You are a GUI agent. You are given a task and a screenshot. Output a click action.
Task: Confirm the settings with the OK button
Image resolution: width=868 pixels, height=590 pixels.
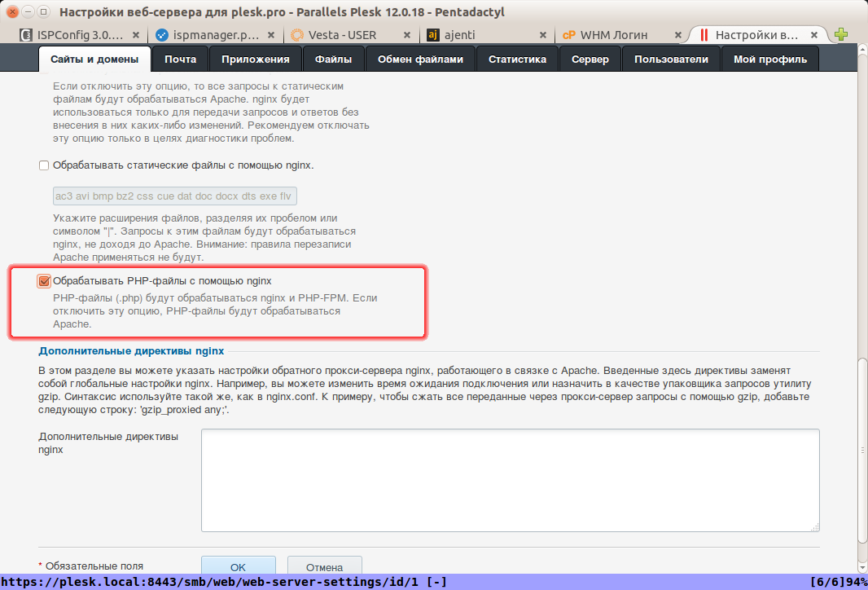238,567
